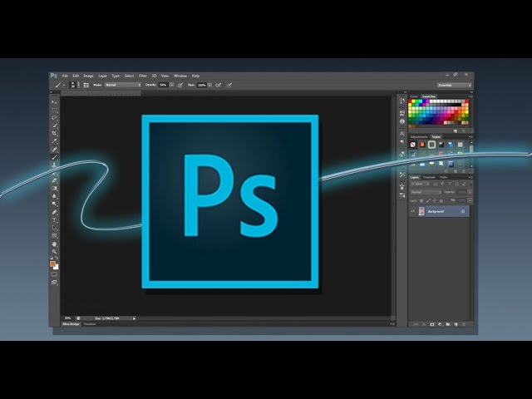Toggle Lock image pixels in Layers panel
Screen dimensions: 532x399
coord(428,201)
